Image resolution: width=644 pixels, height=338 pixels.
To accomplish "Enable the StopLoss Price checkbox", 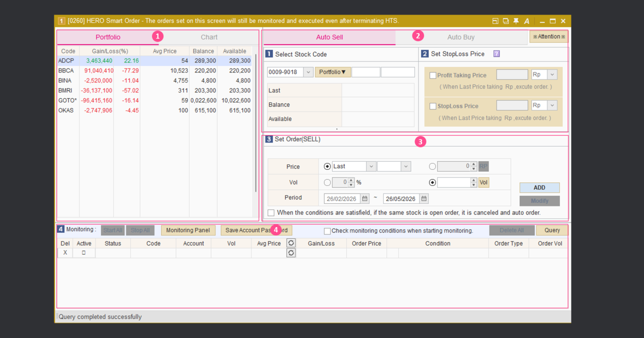I will (433, 106).
